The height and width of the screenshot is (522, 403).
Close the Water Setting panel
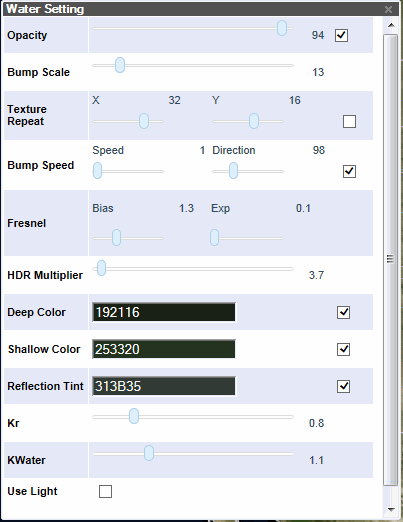(388, 9)
